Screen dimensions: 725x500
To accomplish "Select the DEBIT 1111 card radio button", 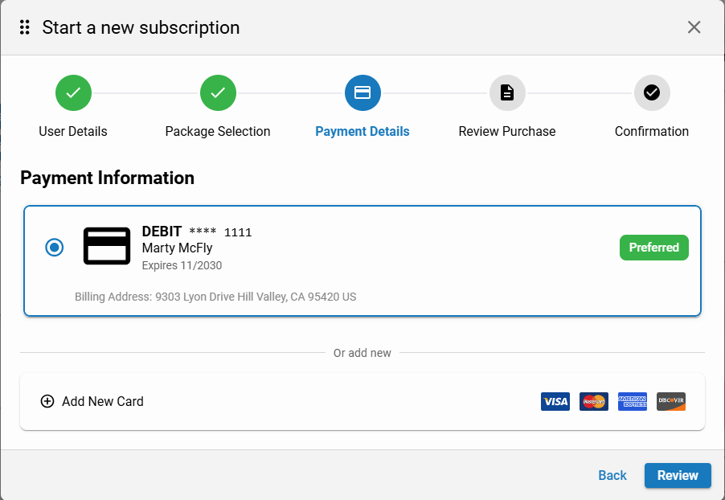I will click(54, 247).
